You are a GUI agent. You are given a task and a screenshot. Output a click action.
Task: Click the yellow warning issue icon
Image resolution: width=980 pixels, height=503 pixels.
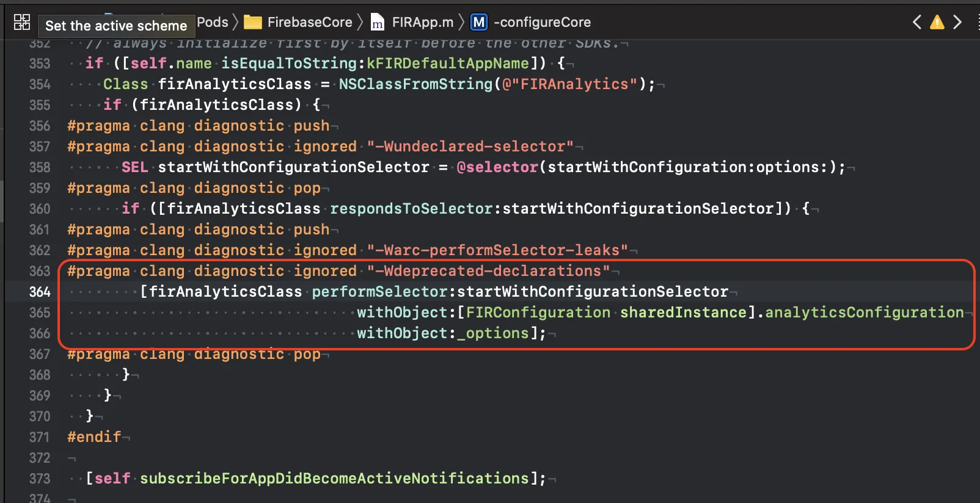tap(937, 23)
